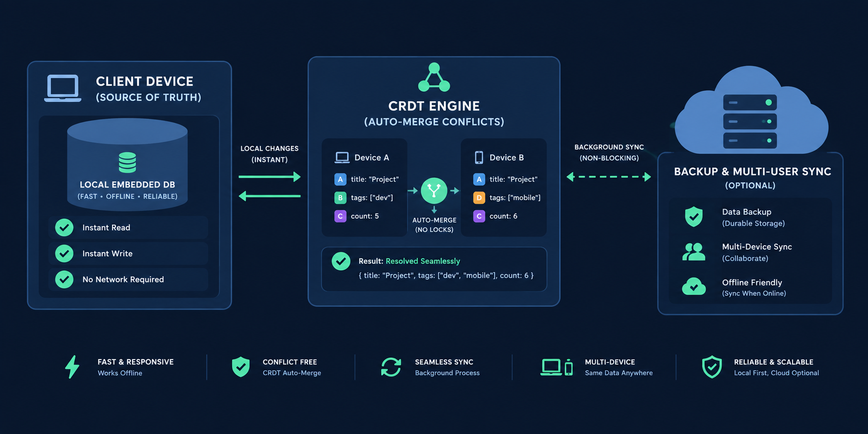Click the Fast & Responsive lightning bolt icon

(72, 367)
